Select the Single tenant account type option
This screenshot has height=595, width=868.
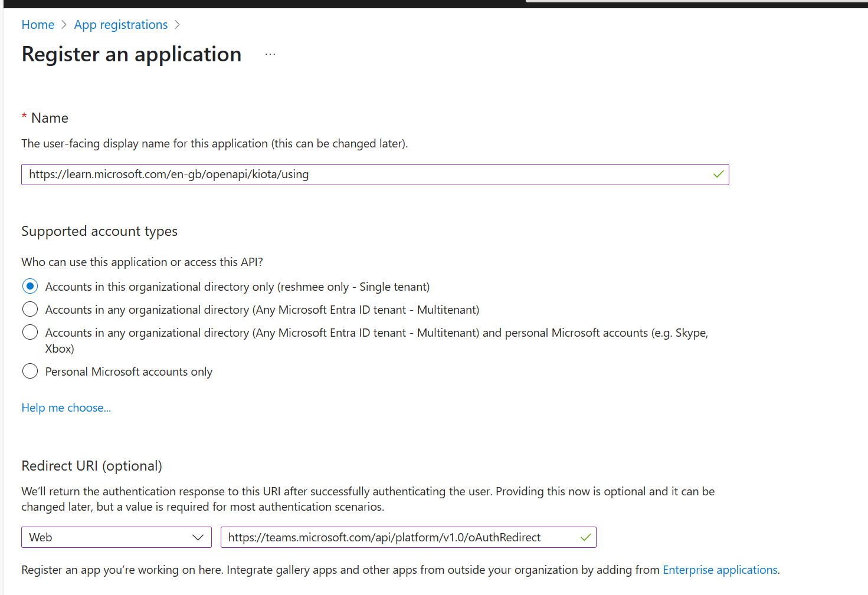pos(30,286)
